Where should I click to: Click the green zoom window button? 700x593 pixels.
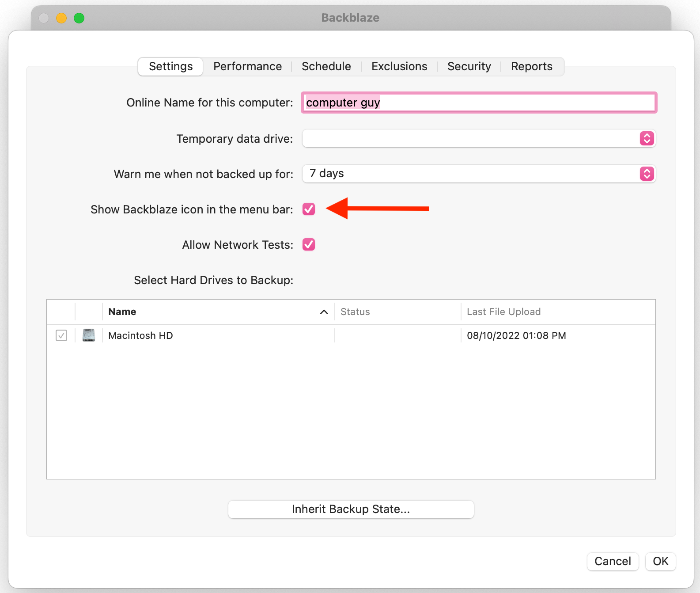pos(79,18)
